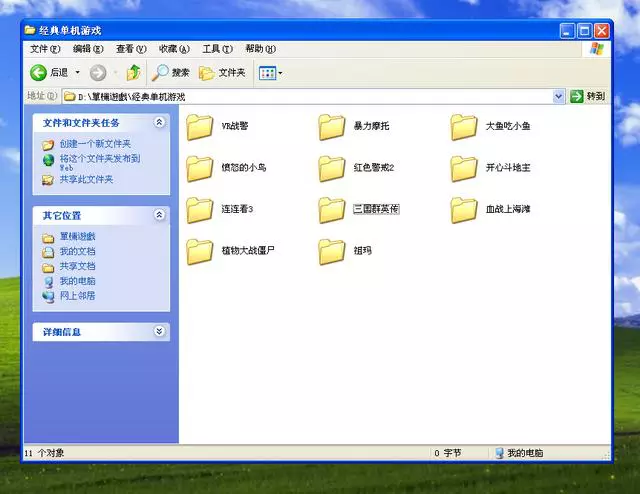Open the 帮助(H) menu
The width and height of the screenshot is (640, 494).
pyautogui.click(x=260, y=49)
